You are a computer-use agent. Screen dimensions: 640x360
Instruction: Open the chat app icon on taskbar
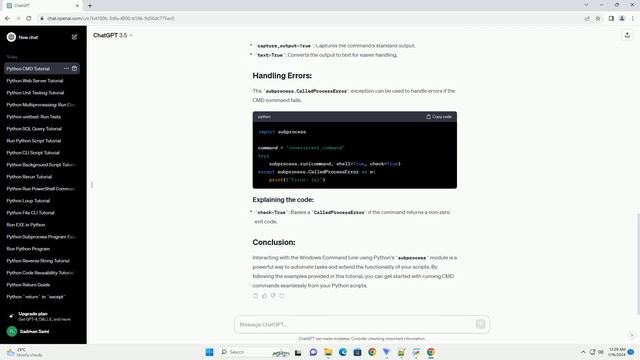tap(313, 352)
